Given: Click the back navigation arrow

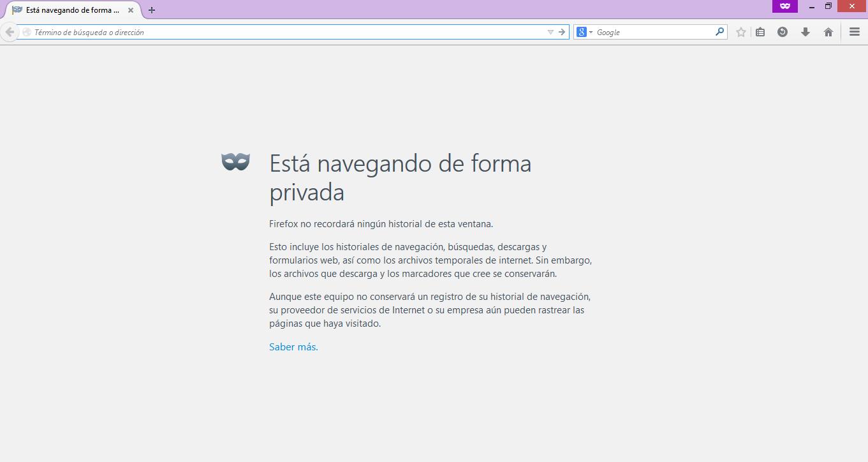Looking at the screenshot, I should pos(10,32).
